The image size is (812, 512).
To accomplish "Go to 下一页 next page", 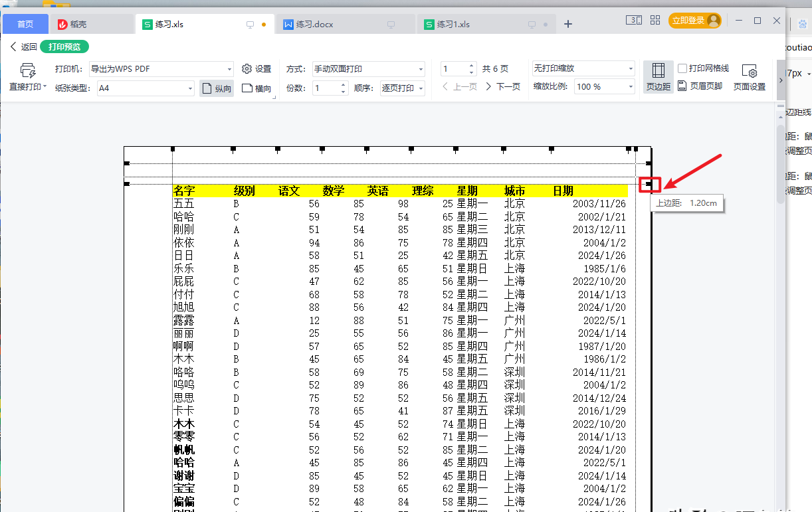I will pyautogui.click(x=503, y=87).
